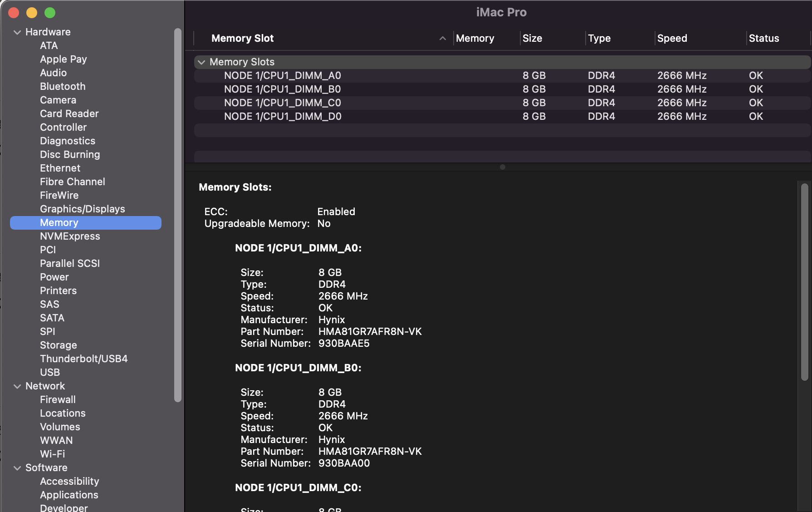The image size is (812, 512).
Task: View Thunderbolt/USB4 information
Action: (x=83, y=359)
